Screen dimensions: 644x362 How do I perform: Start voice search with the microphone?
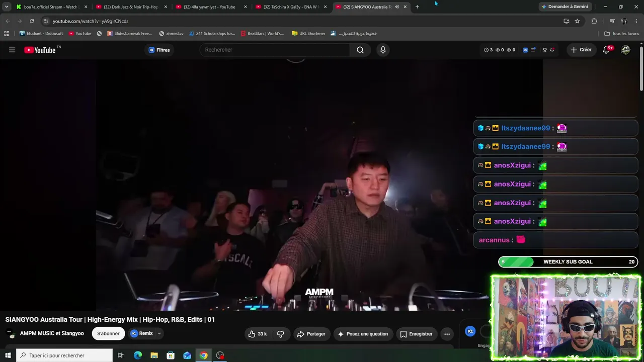(x=383, y=50)
